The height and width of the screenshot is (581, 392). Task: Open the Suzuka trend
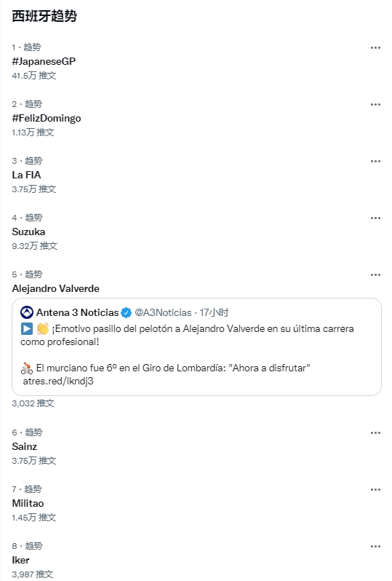click(28, 232)
